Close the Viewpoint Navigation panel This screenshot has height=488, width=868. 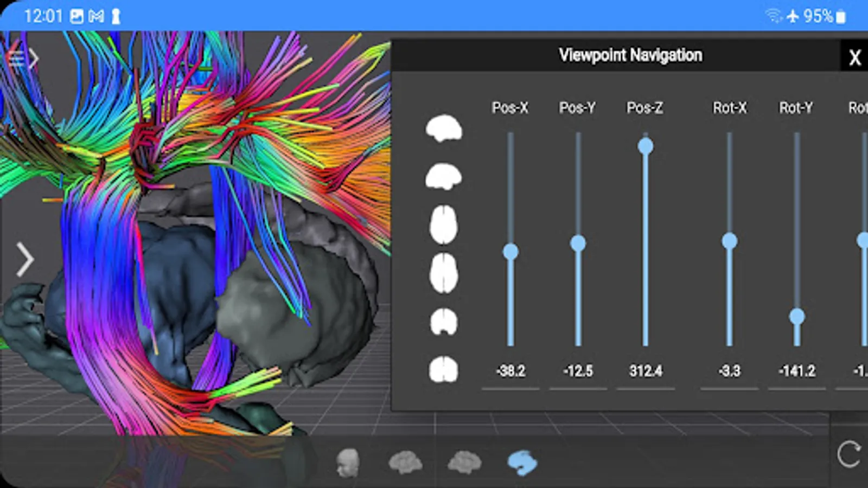854,57
